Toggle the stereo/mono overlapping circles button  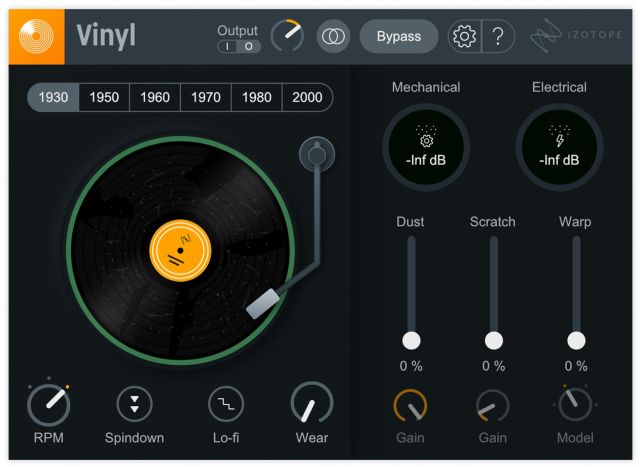click(x=333, y=36)
